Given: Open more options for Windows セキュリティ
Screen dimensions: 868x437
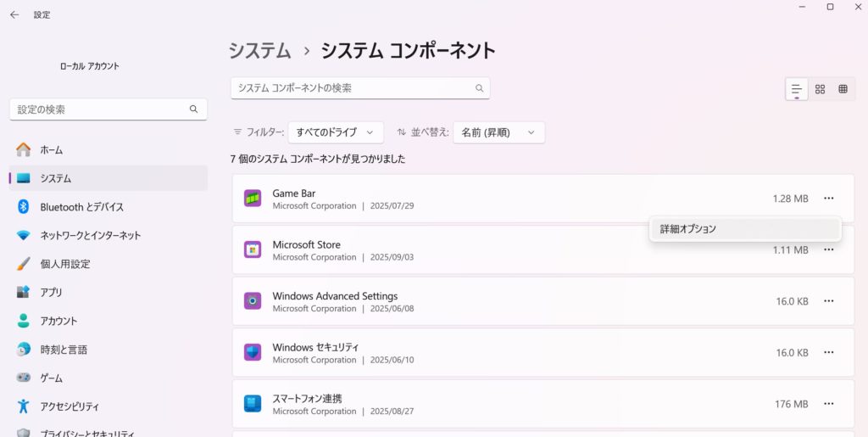Looking at the screenshot, I should tap(828, 352).
